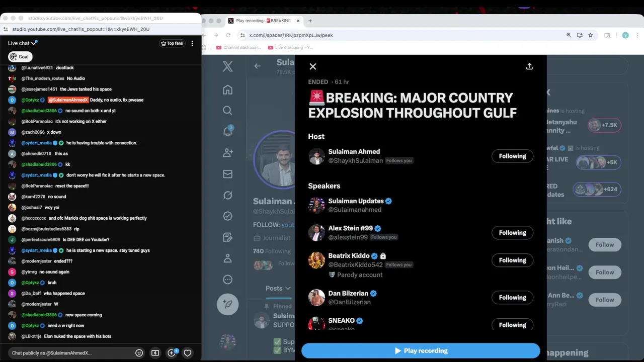Open Messages envelope in X sidebar
This screenshot has height=362, width=644.
(x=227, y=174)
